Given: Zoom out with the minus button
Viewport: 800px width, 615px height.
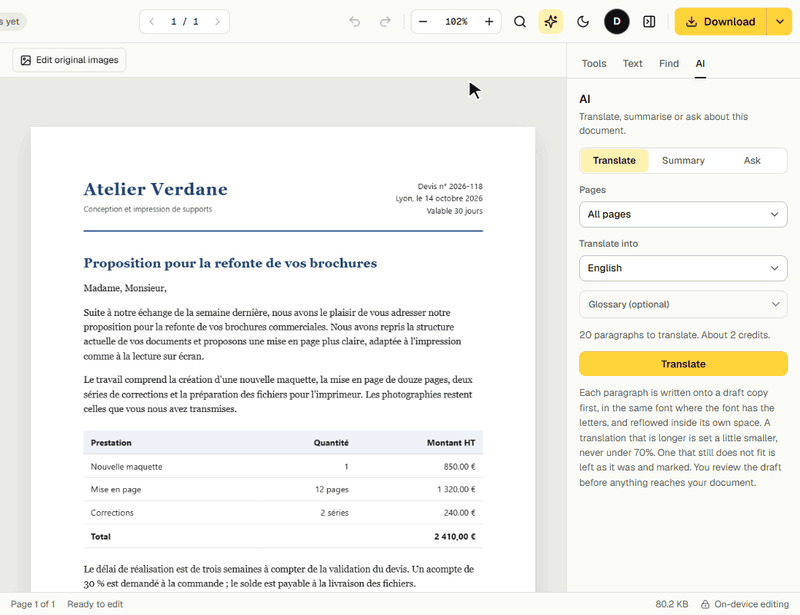Looking at the screenshot, I should [423, 21].
